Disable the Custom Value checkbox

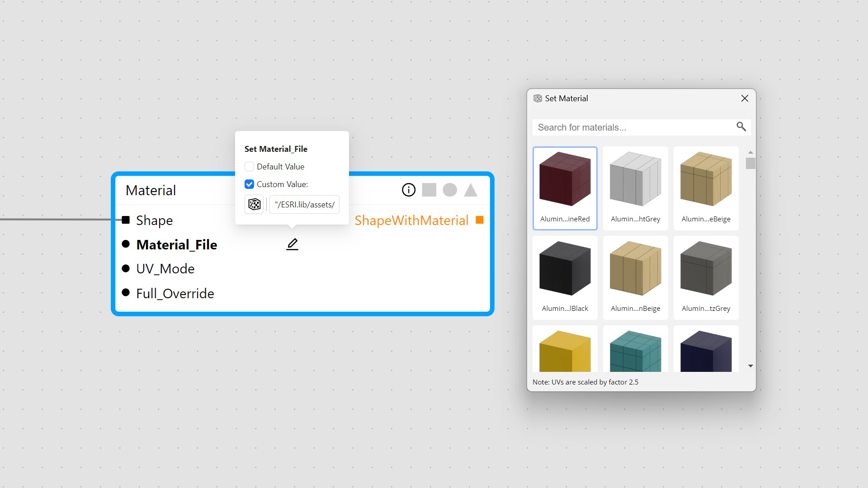pos(249,184)
